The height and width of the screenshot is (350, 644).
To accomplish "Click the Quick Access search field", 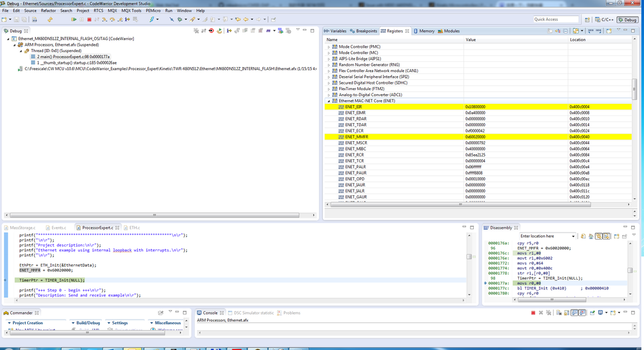I will click(555, 19).
